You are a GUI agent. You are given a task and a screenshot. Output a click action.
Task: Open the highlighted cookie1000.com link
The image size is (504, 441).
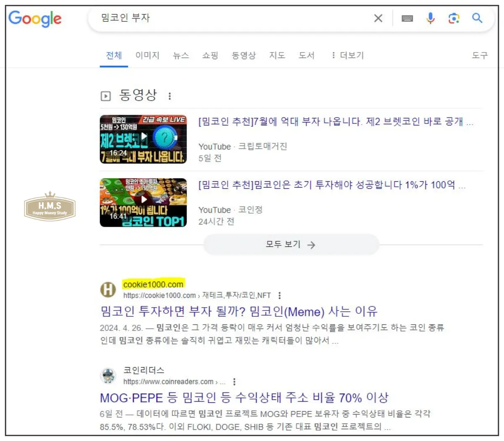(x=153, y=284)
